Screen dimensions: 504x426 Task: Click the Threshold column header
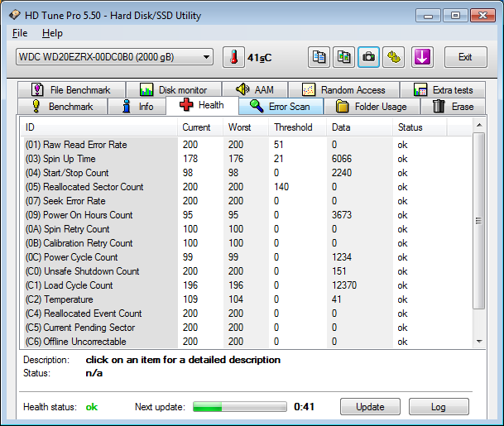298,127
